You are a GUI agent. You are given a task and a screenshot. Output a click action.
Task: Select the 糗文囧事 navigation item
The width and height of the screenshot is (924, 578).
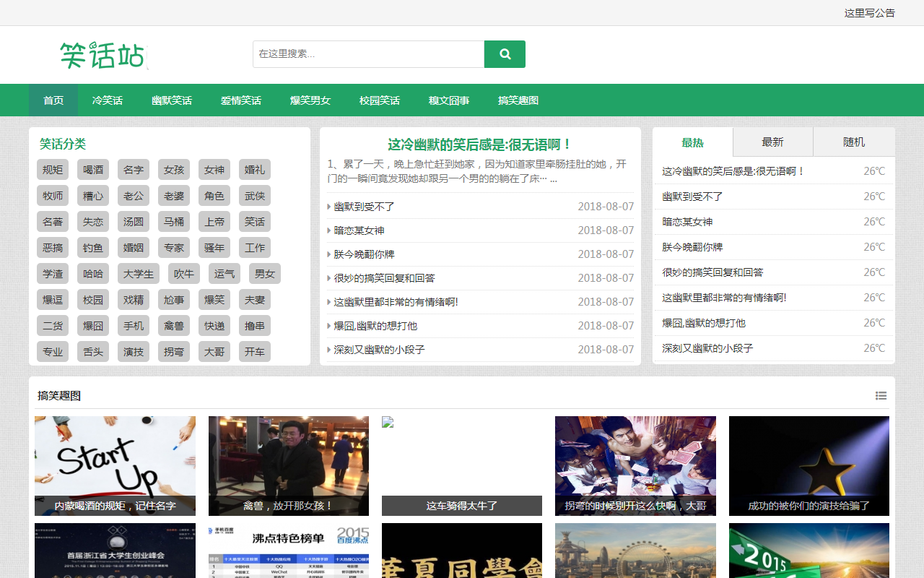pos(449,100)
